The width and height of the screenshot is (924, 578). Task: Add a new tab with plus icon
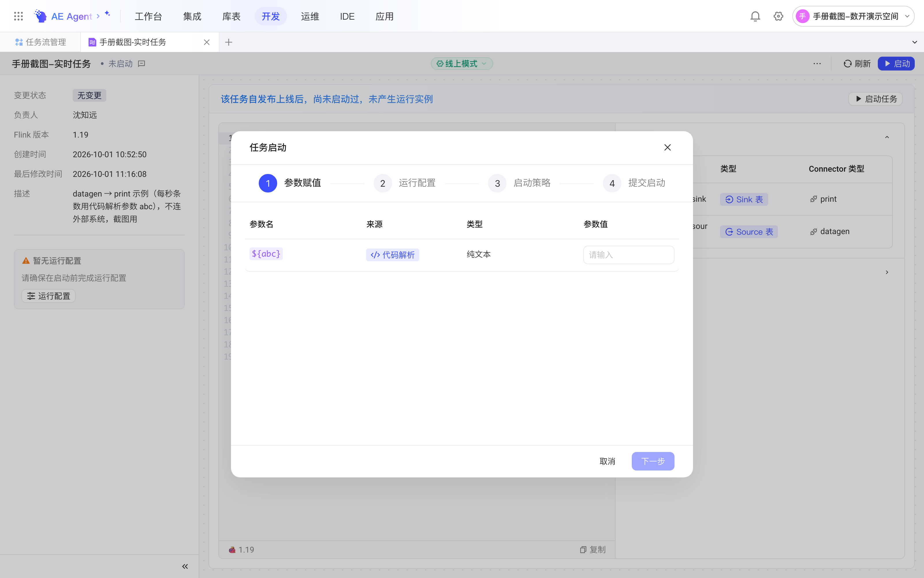tap(229, 42)
